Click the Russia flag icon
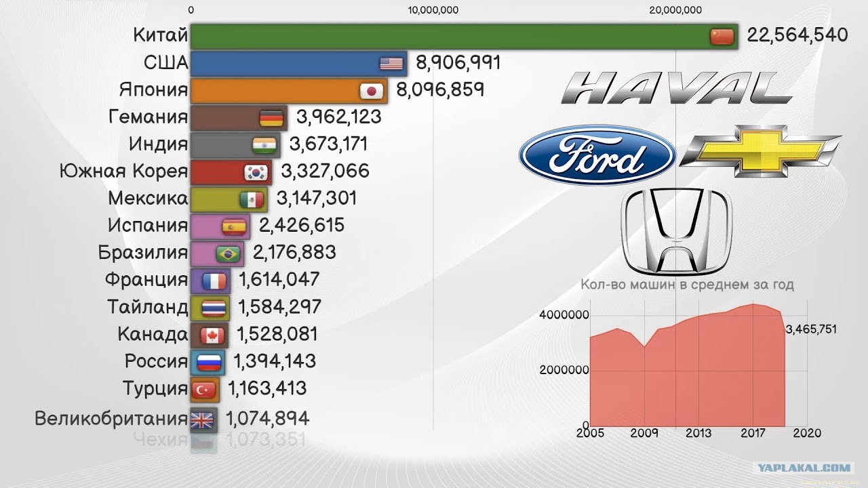This screenshot has height=488, width=868. tap(209, 363)
